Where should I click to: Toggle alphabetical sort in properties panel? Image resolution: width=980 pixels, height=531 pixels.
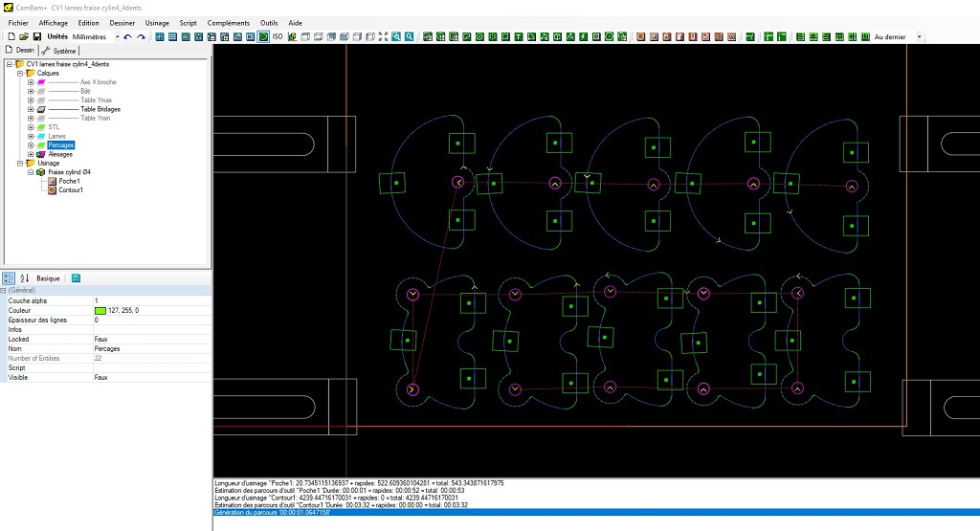tap(25, 278)
